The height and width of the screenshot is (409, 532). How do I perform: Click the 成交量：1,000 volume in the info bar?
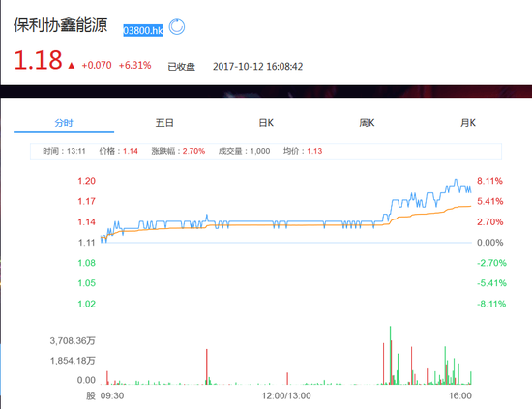245,151
